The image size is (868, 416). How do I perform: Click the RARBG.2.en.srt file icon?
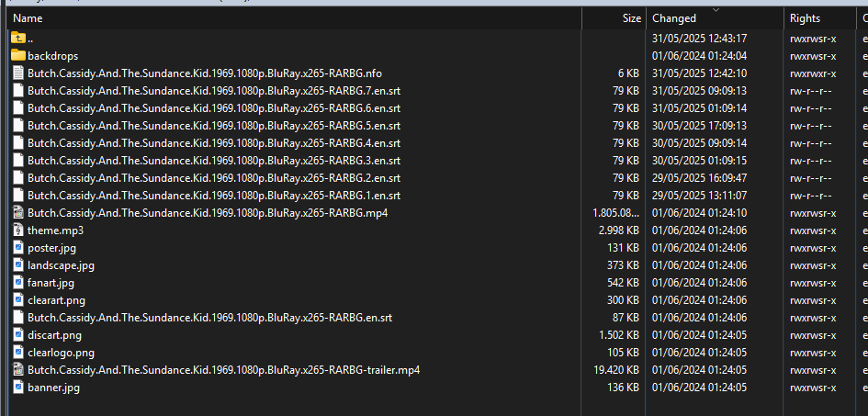tap(18, 178)
